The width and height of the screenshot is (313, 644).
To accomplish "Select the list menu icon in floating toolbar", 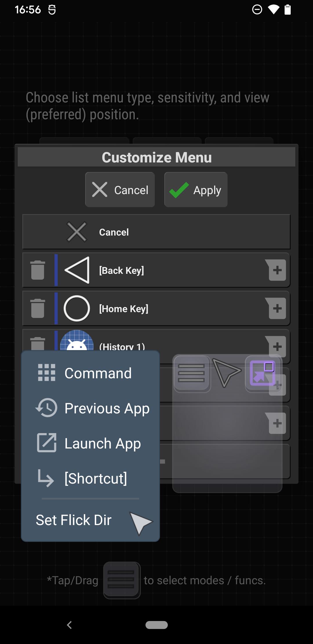I will pos(192,374).
